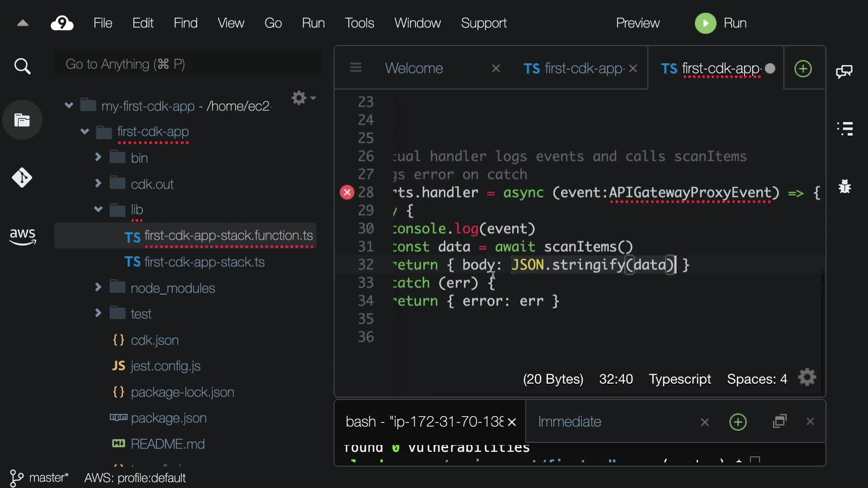Collapse the lib folder
This screenshot has height=488, width=868.
click(x=98, y=209)
